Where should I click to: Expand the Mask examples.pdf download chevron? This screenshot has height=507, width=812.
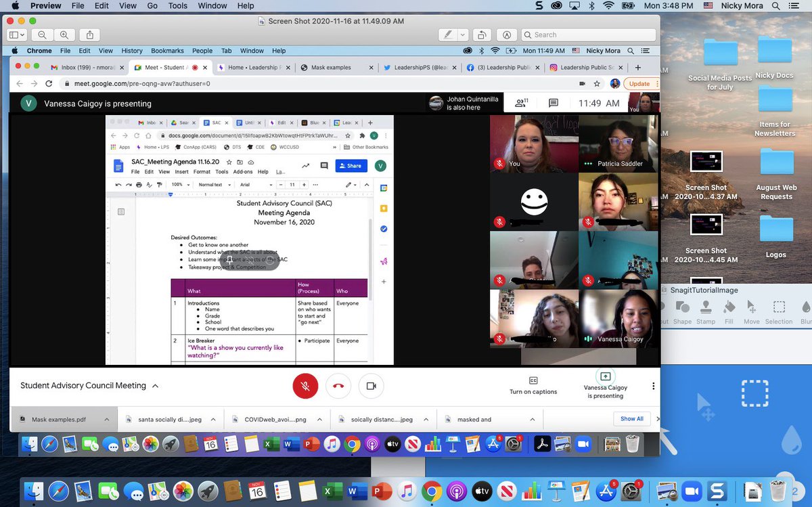click(x=106, y=419)
